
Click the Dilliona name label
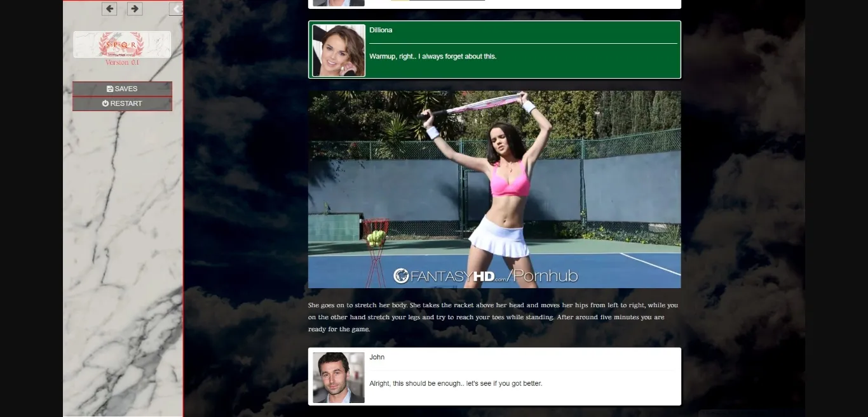pyautogui.click(x=381, y=30)
